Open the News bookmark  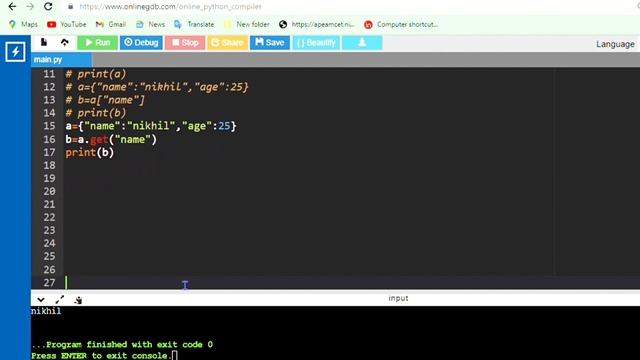tap(150, 24)
